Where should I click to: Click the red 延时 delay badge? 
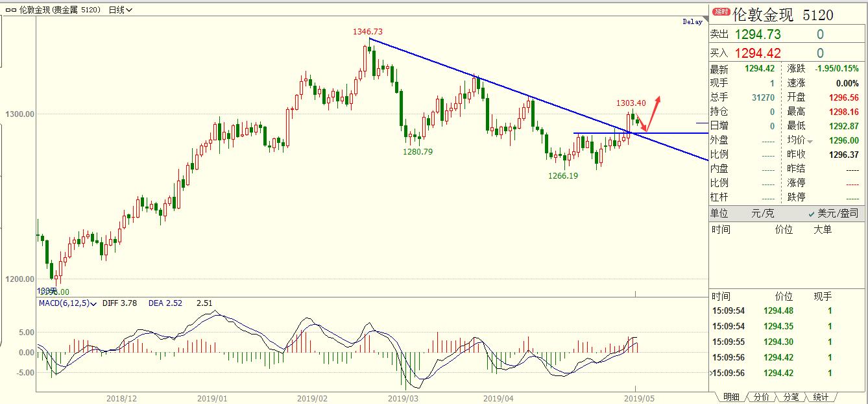(721, 12)
